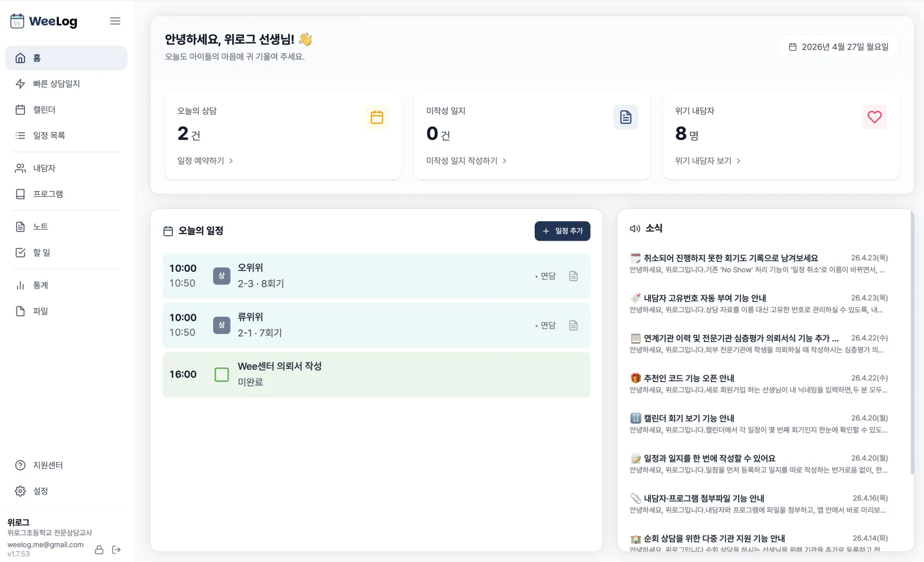
Task: Open 빠른 상담일지 from sidebar
Action: (x=66, y=84)
